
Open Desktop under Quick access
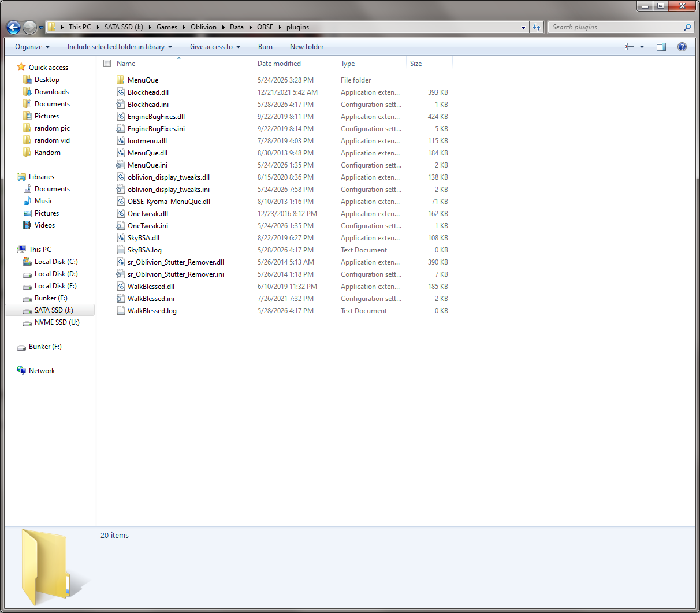tap(47, 80)
